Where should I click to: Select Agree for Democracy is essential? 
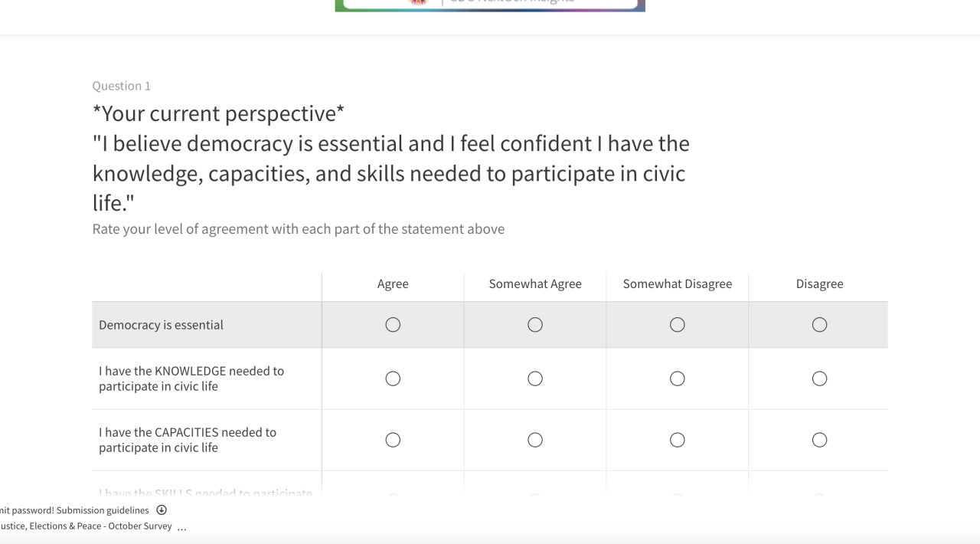(393, 325)
